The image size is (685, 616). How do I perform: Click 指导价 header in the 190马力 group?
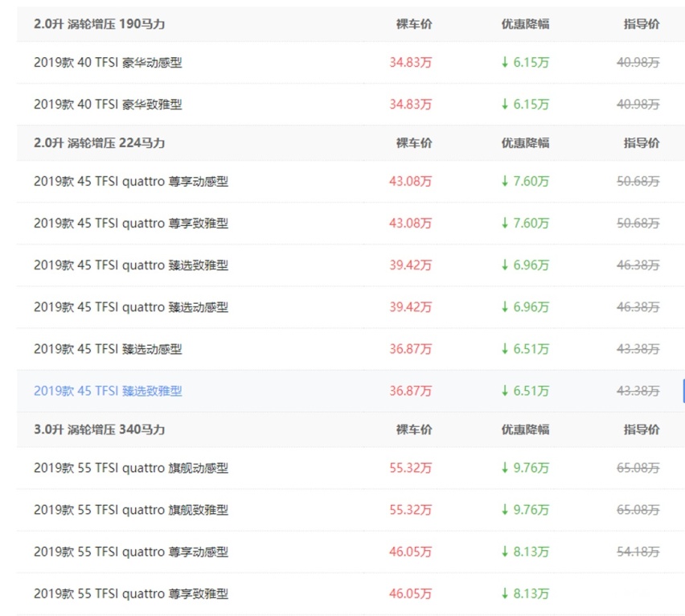pos(642,24)
